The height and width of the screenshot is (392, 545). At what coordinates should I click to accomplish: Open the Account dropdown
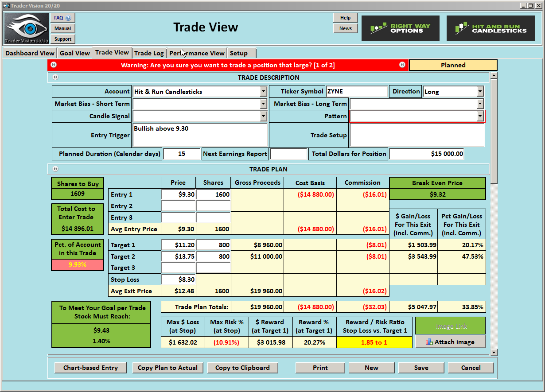(x=263, y=92)
